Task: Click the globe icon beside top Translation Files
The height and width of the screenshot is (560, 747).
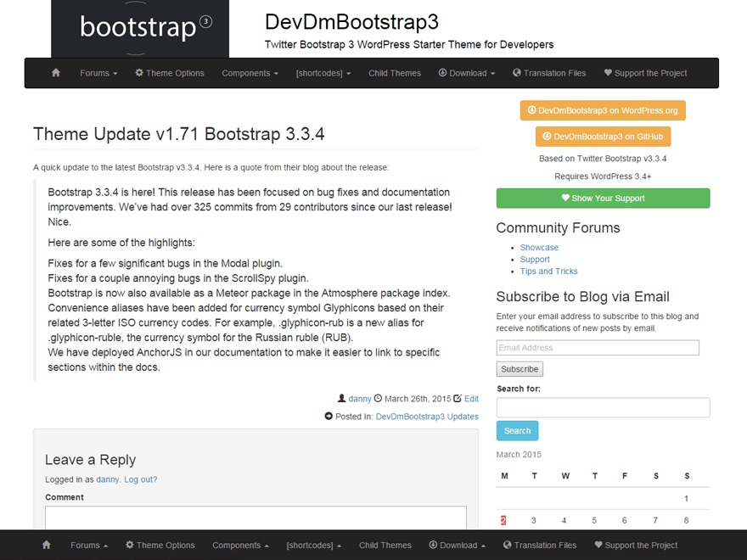Action: point(517,72)
